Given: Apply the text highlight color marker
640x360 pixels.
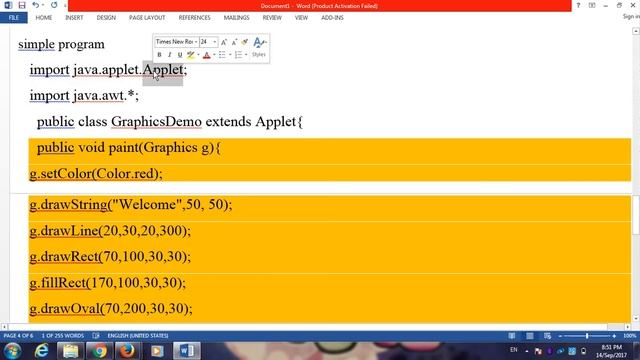Looking at the screenshot, I should coord(191,55).
